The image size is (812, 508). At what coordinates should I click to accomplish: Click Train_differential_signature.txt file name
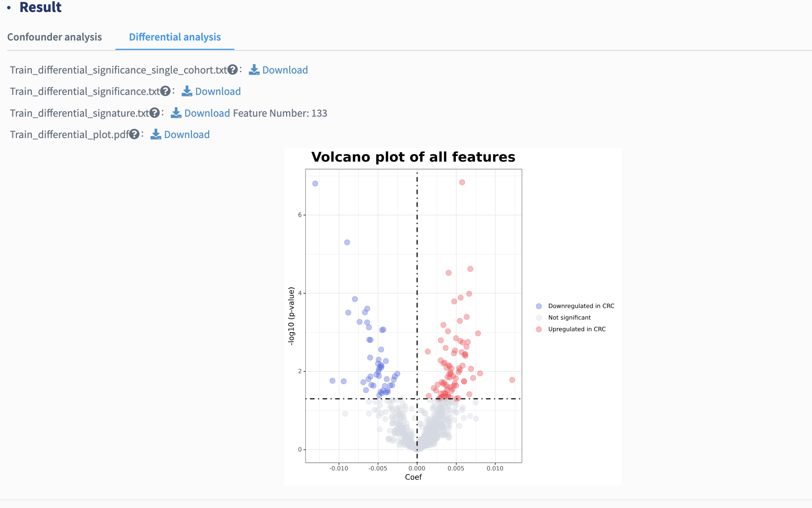(79, 113)
